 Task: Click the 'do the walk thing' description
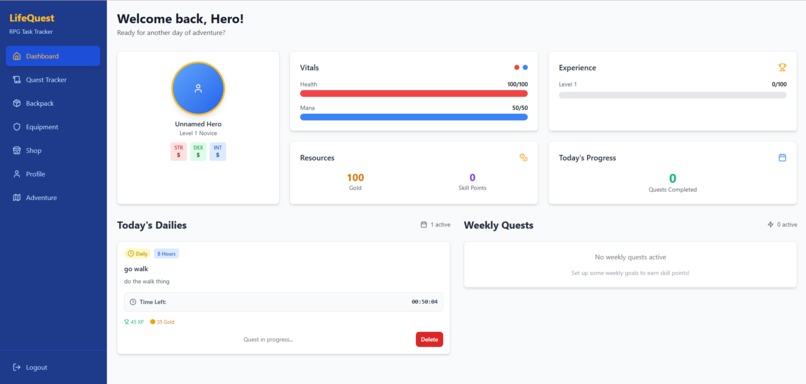146,282
